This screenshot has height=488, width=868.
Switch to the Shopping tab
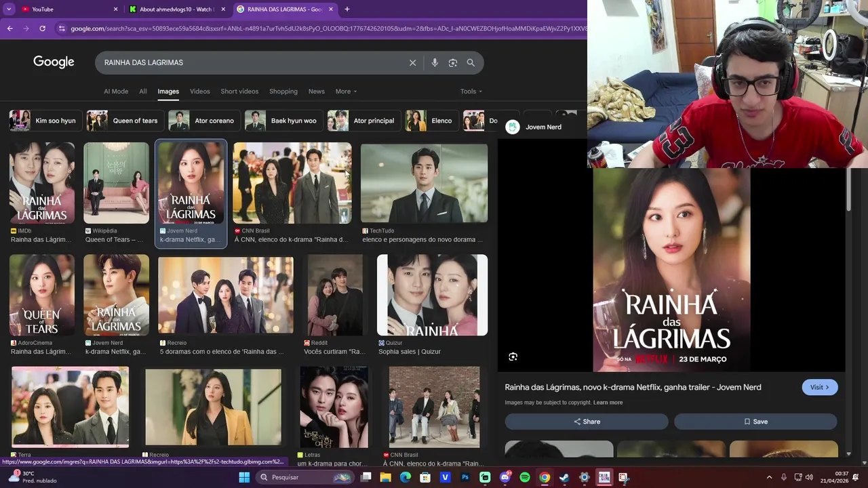(283, 91)
